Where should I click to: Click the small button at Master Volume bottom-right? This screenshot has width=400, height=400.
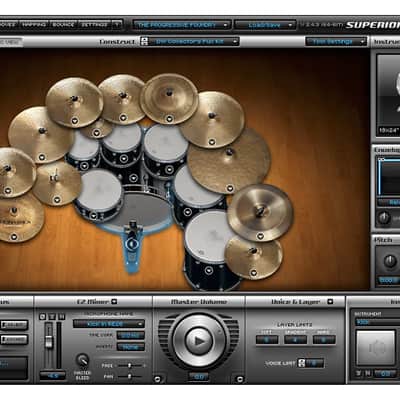[x=240, y=379]
